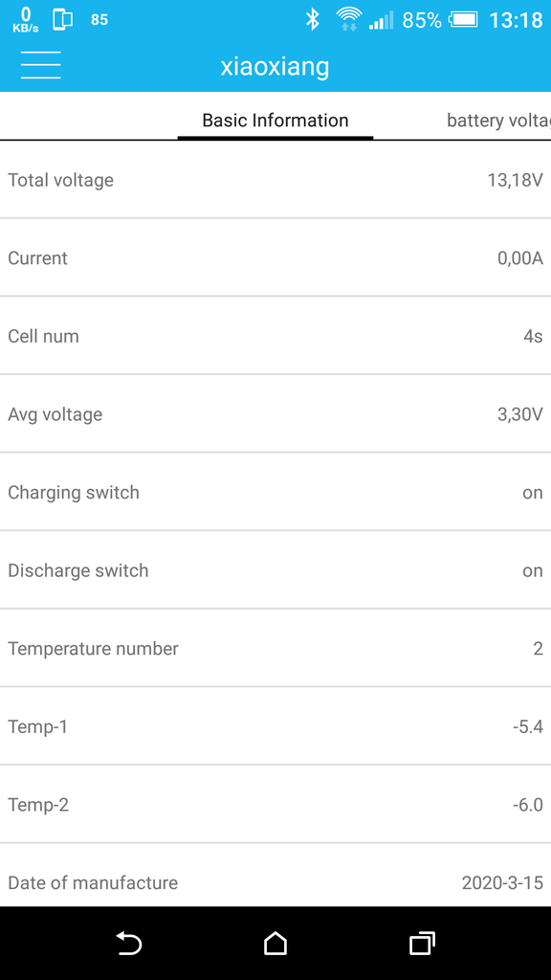This screenshot has height=980, width=551.
Task: Tap the cellular signal bars icon
Action: point(381,20)
